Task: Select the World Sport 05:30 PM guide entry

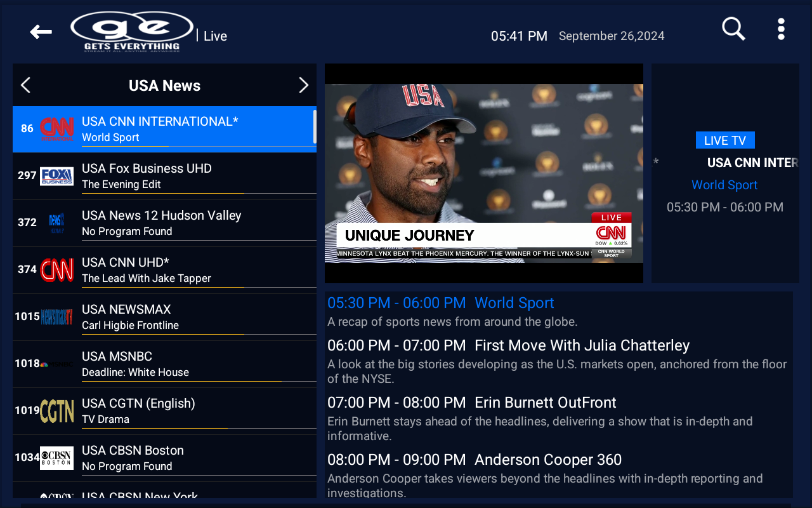Action: click(x=559, y=312)
